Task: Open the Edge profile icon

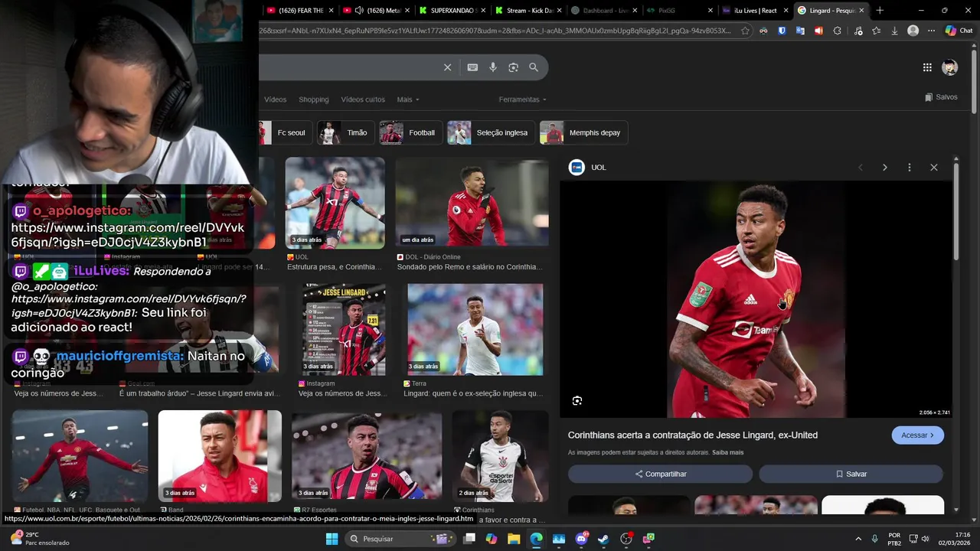Action: pyautogui.click(x=913, y=31)
